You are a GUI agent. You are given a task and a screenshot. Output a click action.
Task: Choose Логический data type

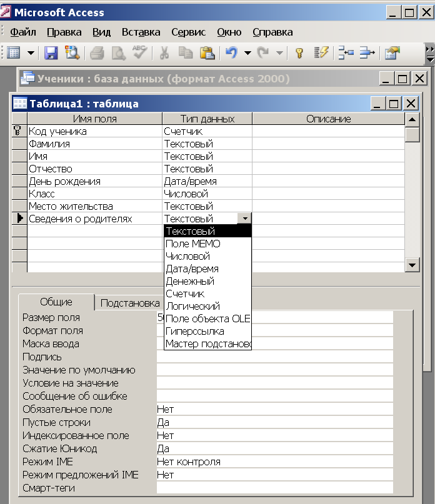207,306
